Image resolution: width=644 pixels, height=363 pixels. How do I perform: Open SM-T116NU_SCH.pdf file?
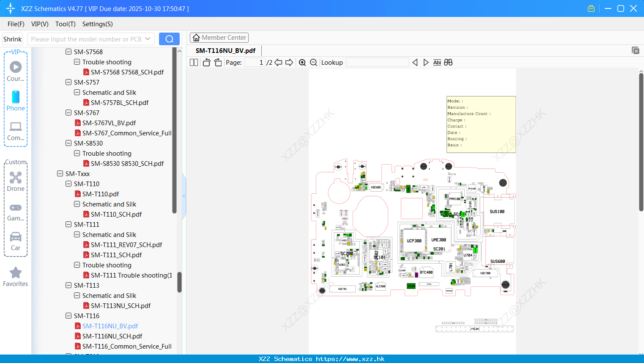112,336
